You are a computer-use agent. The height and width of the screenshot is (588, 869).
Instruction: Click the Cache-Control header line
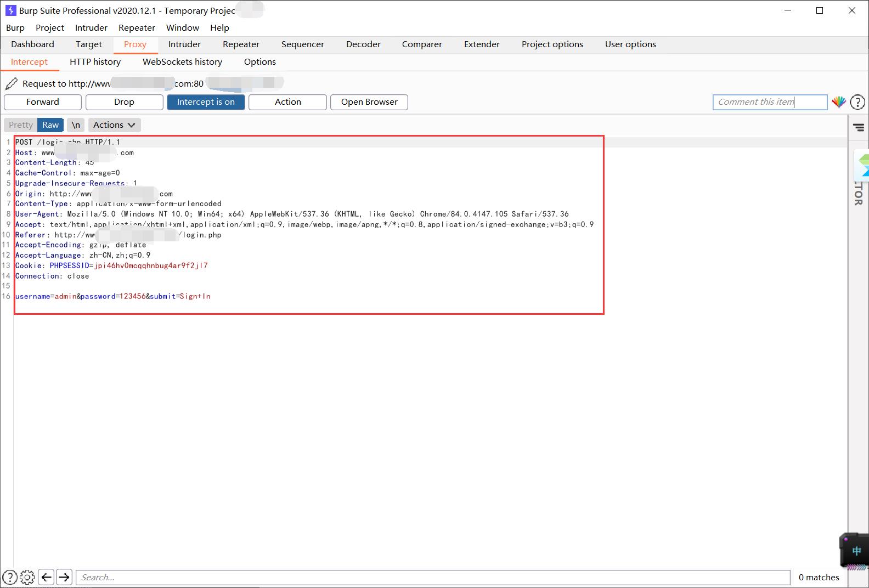click(67, 173)
